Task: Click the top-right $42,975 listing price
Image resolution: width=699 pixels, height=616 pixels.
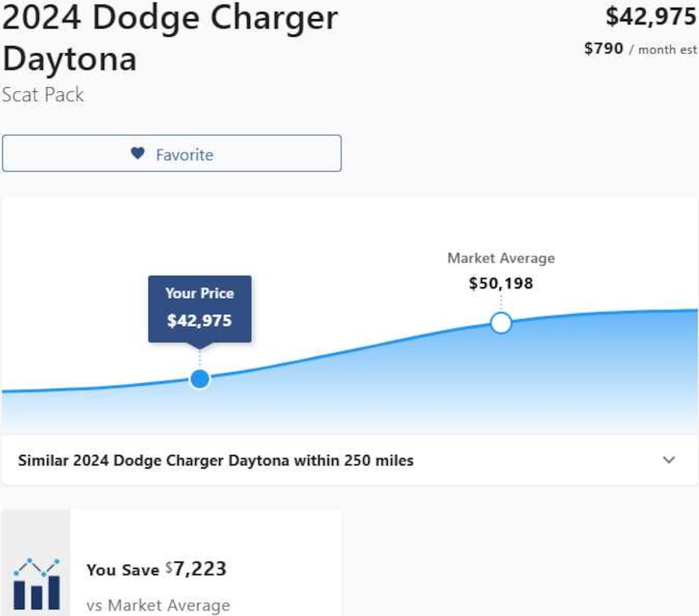Action: pos(651,17)
